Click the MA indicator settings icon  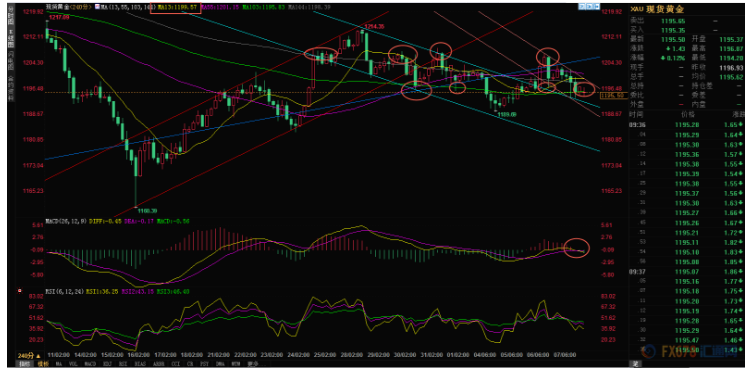pyautogui.click(x=97, y=7)
